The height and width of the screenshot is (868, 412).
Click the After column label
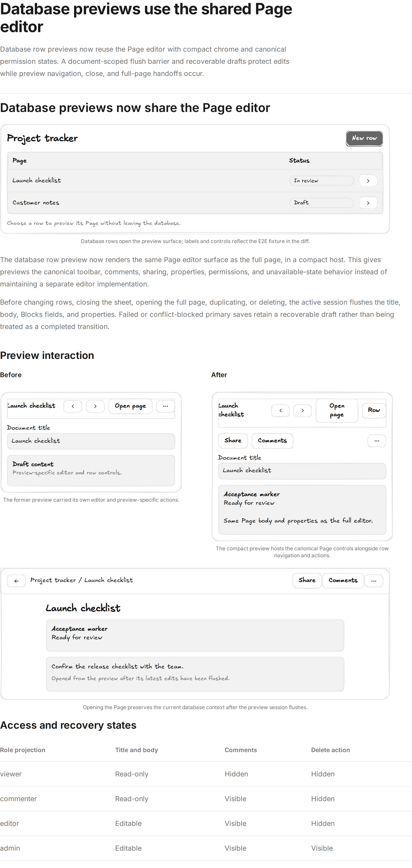tap(219, 375)
